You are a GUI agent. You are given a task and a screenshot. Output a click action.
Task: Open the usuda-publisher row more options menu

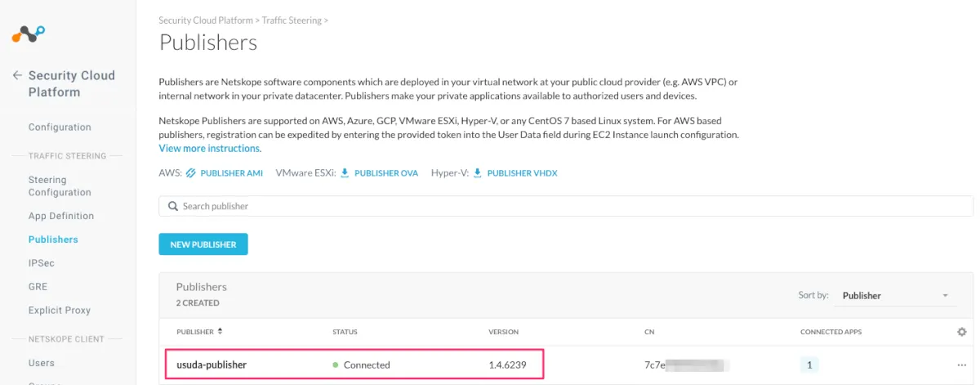click(x=961, y=365)
